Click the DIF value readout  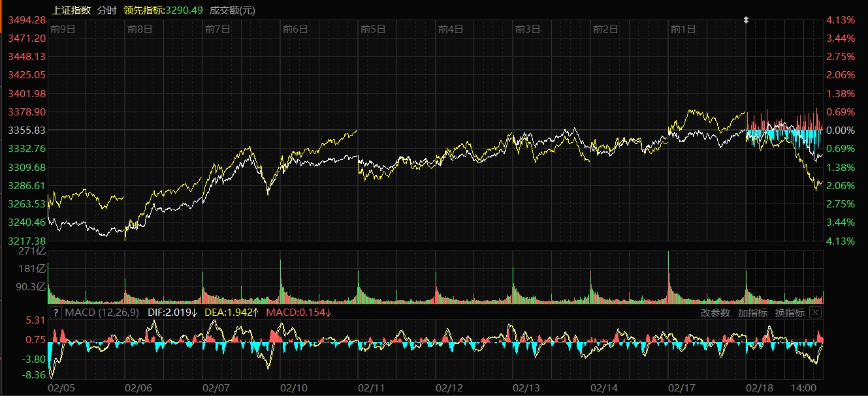[x=172, y=312]
